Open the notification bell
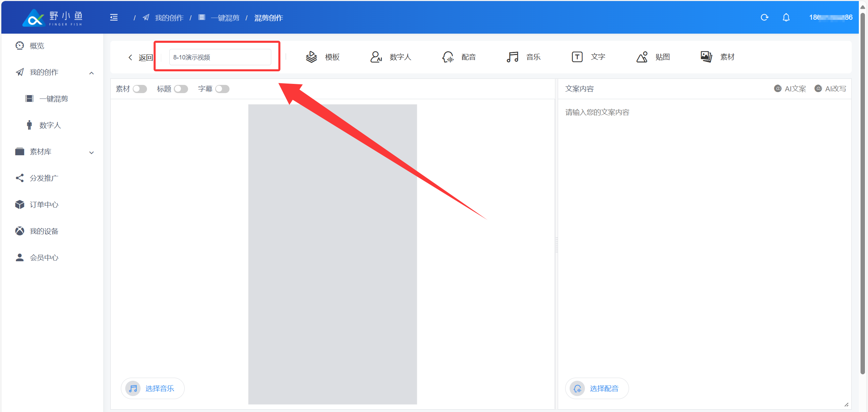This screenshot has height=412, width=868. point(786,17)
